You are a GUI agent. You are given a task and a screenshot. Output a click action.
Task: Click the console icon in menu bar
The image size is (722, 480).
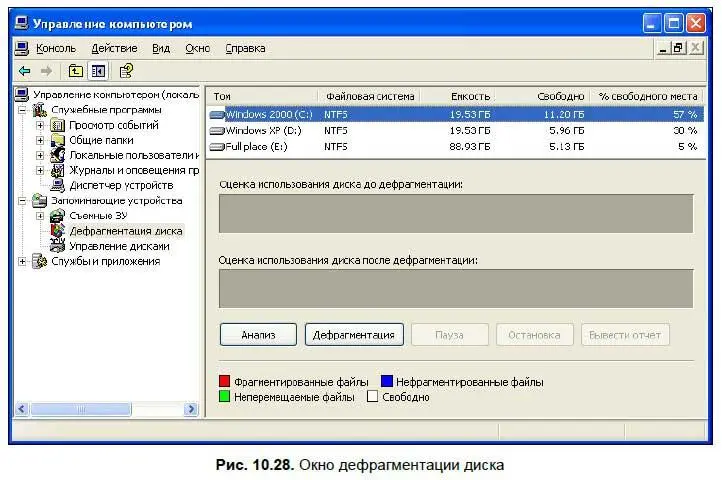coord(22,48)
